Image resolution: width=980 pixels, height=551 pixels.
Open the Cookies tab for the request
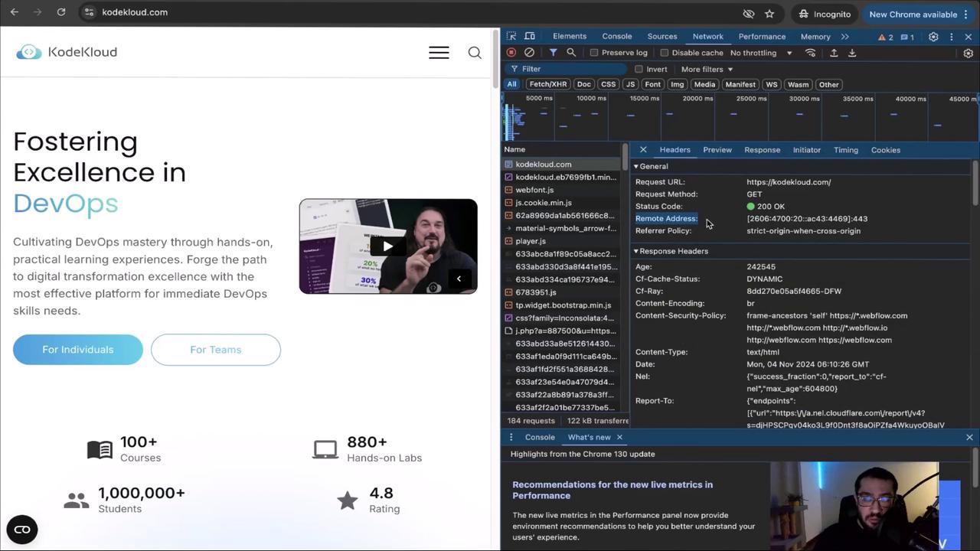(886, 150)
